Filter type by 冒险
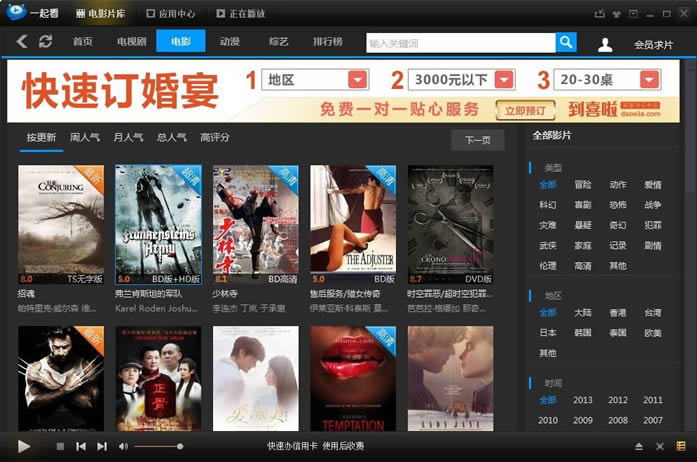697x462 pixels. (x=583, y=185)
